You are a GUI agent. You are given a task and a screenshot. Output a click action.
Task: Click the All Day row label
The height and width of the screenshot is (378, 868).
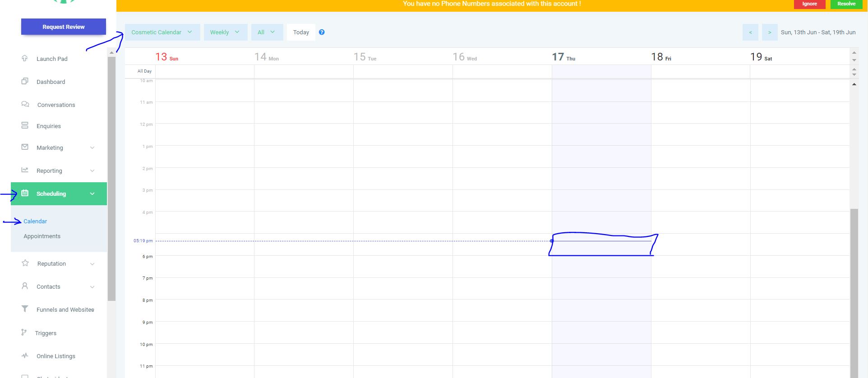144,71
